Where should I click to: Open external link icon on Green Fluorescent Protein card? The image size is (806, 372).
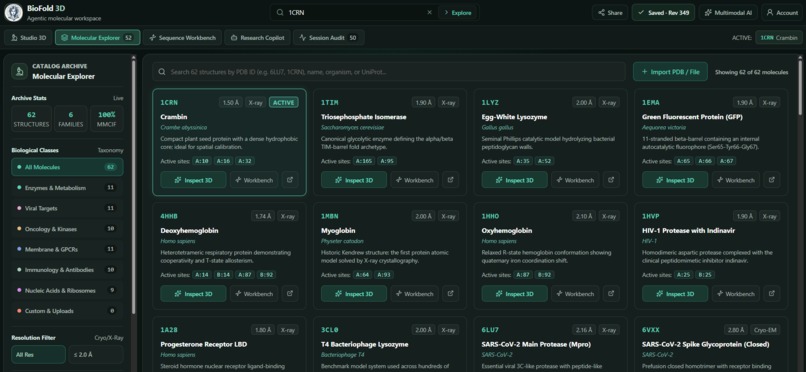point(772,180)
